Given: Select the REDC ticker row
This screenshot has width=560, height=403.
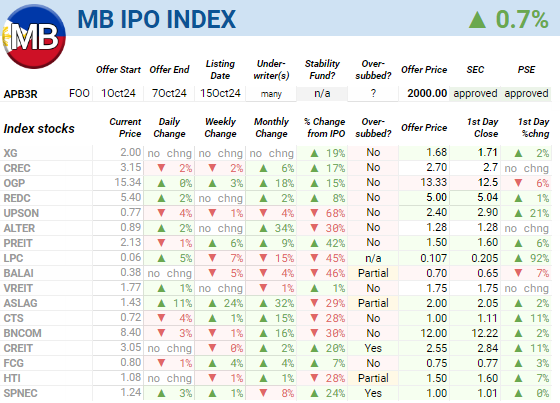Looking at the screenshot, I should [x=17, y=198].
